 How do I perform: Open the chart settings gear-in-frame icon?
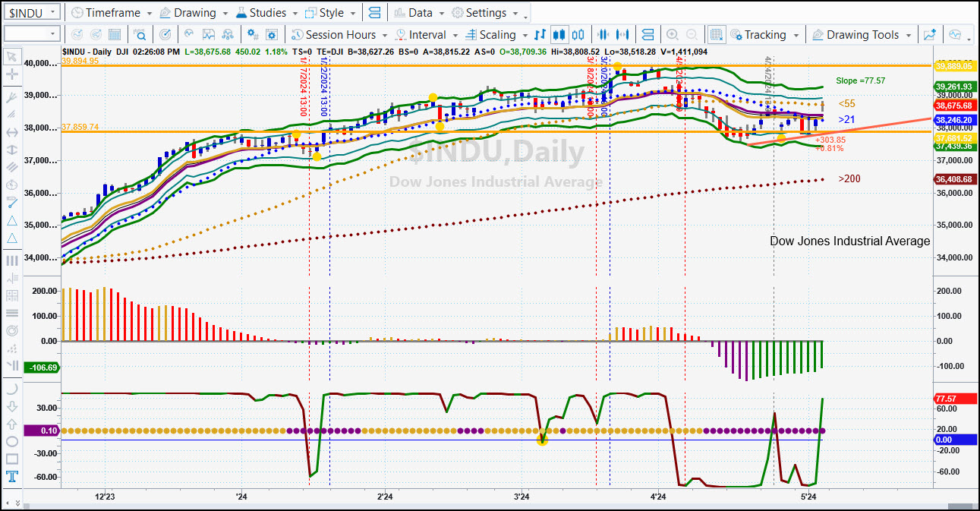tap(272, 35)
